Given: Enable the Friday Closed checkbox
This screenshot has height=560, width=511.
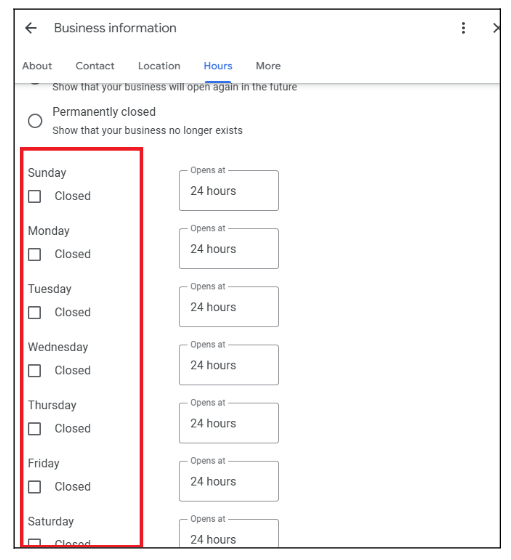Looking at the screenshot, I should [35, 487].
